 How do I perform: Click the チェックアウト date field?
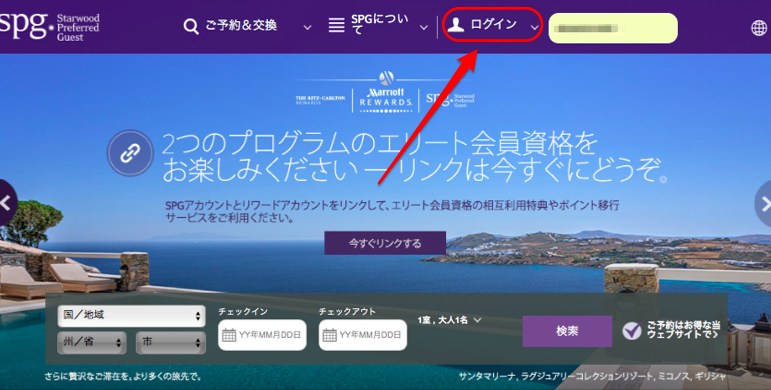click(x=362, y=335)
